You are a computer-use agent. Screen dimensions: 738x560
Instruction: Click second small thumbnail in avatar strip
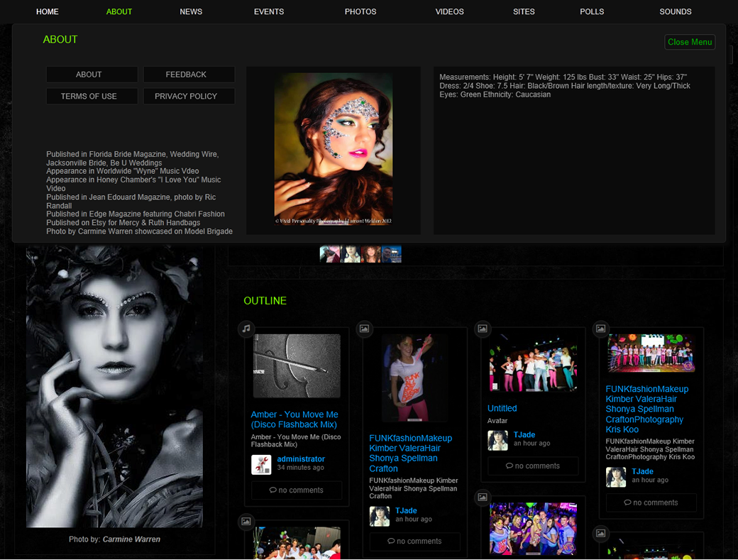click(x=350, y=254)
